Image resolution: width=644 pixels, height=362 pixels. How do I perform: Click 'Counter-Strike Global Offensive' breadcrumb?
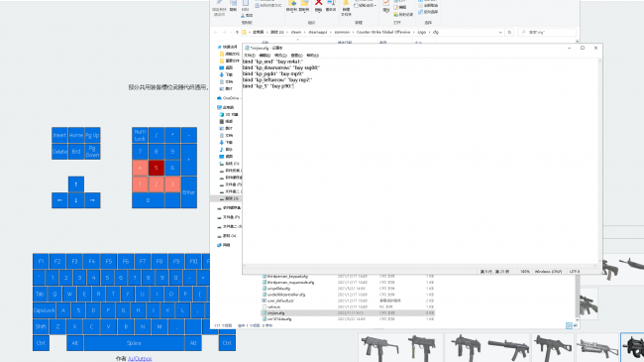coord(383,32)
